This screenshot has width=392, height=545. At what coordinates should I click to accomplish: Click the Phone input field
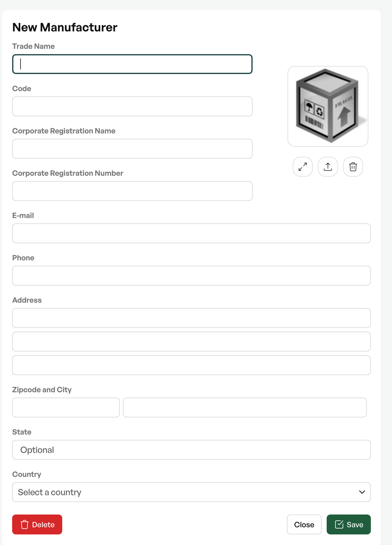[191, 276]
